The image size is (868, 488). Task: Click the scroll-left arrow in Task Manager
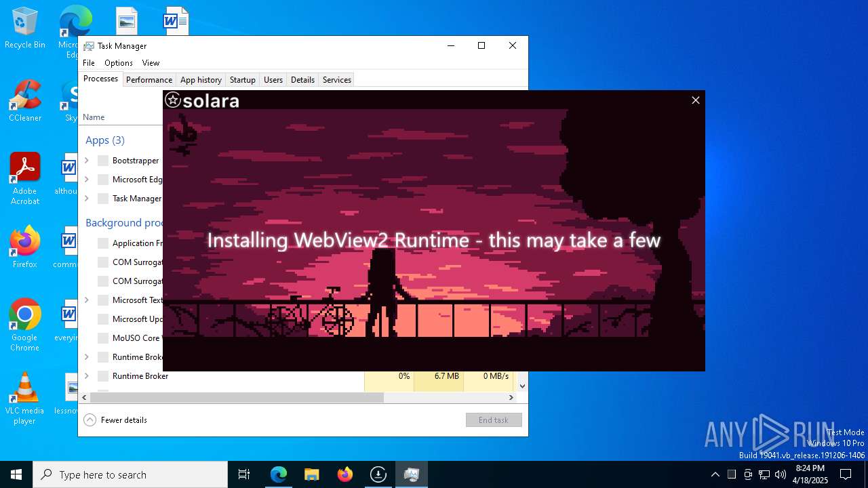pos(84,398)
